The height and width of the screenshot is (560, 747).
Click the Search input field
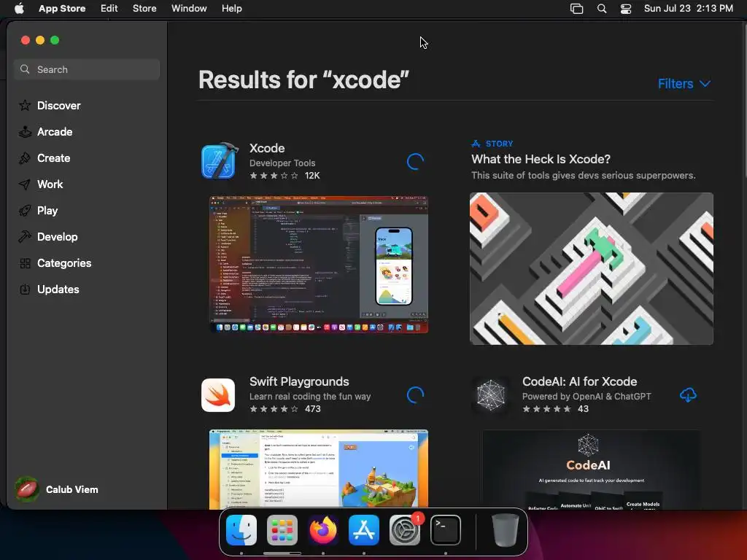(x=87, y=69)
